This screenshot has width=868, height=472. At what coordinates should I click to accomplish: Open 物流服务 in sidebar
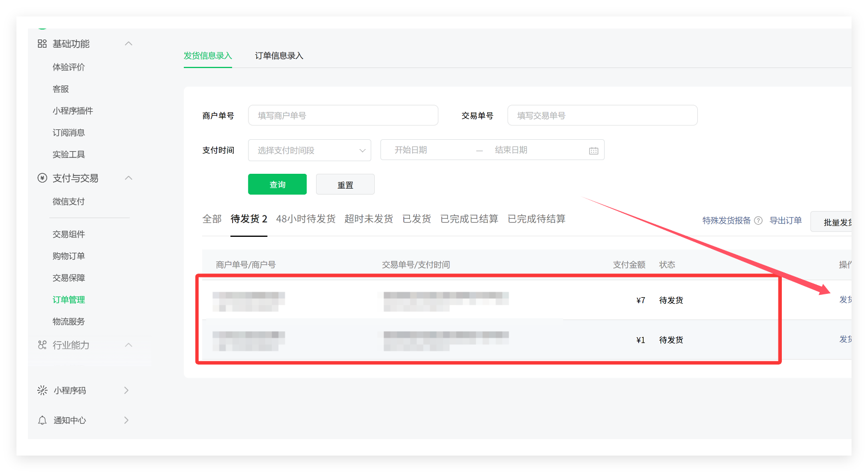coord(69,322)
